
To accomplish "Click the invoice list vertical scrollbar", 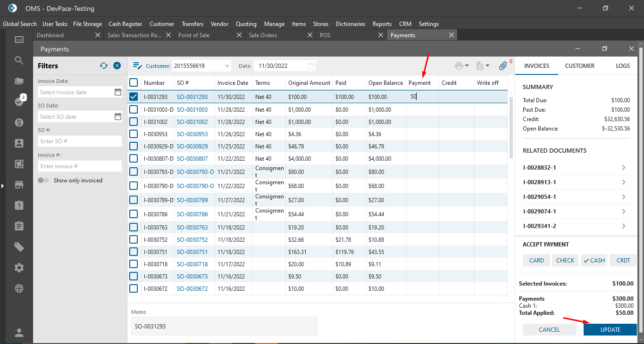I will coord(511,127).
